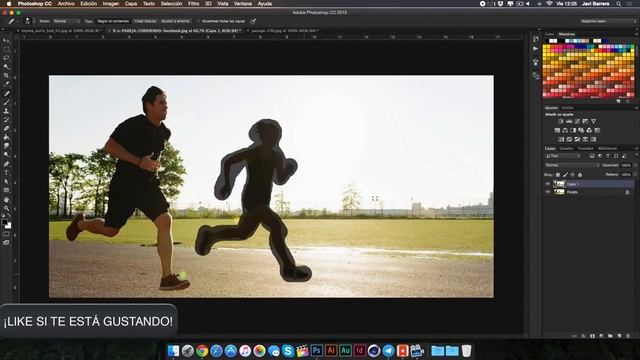
Task: Select the Hand tool
Action: click(6, 200)
